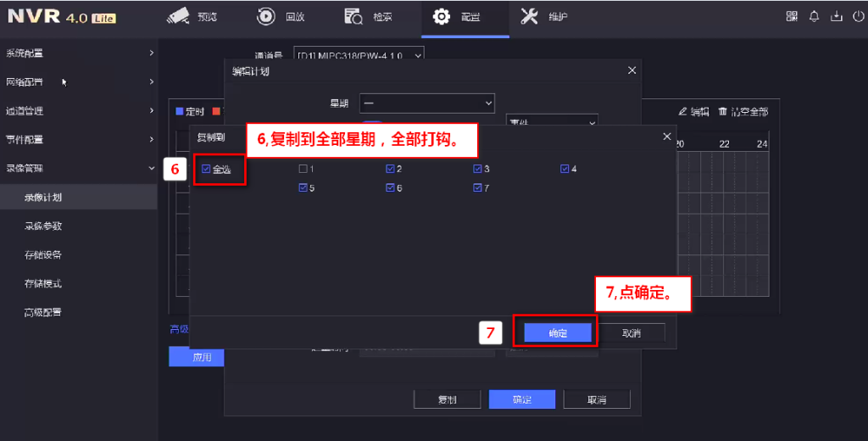The height and width of the screenshot is (441, 868).
Task: Open the download icon in top bar
Action: click(837, 16)
